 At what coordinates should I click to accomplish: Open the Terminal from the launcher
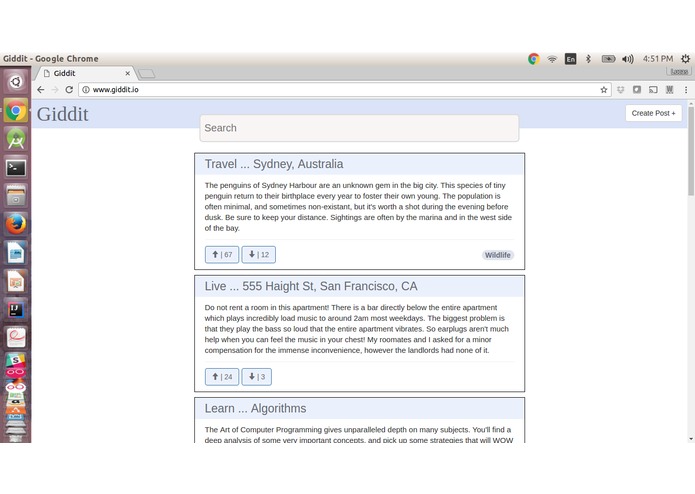[x=16, y=168]
